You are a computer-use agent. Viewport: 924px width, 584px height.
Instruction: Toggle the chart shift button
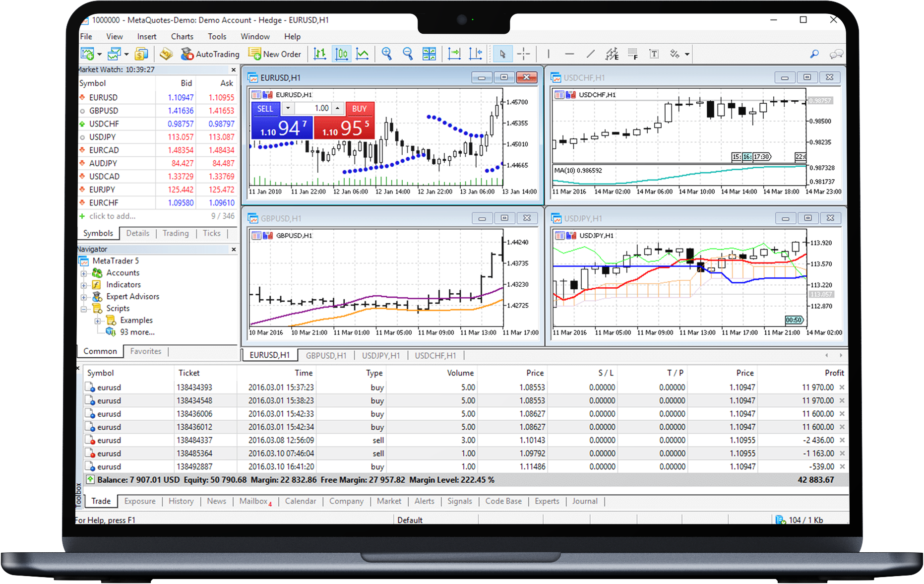[476, 54]
